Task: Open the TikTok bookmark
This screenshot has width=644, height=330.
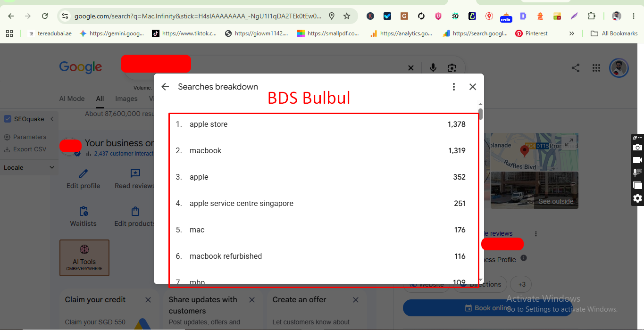Action: [x=184, y=33]
